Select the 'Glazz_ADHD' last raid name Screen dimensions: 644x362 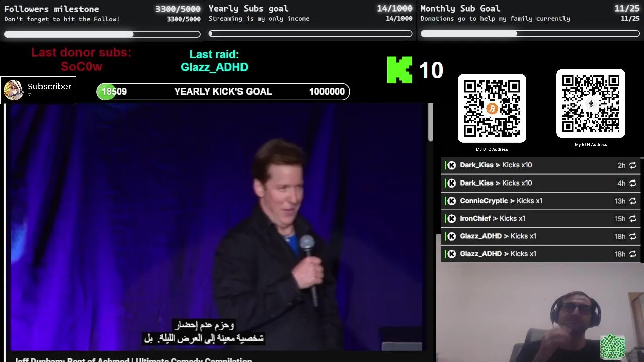tap(214, 67)
